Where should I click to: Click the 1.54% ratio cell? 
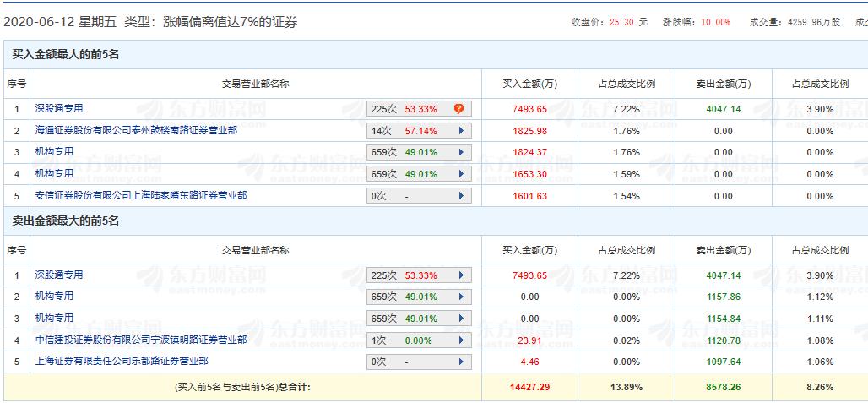point(627,196)
